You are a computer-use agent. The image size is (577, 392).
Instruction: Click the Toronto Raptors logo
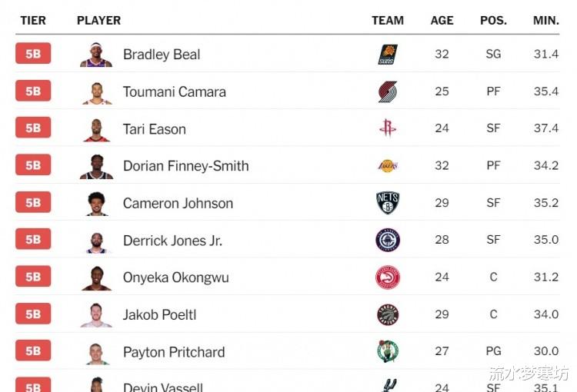pyautogui.click(x=388, y=314)
